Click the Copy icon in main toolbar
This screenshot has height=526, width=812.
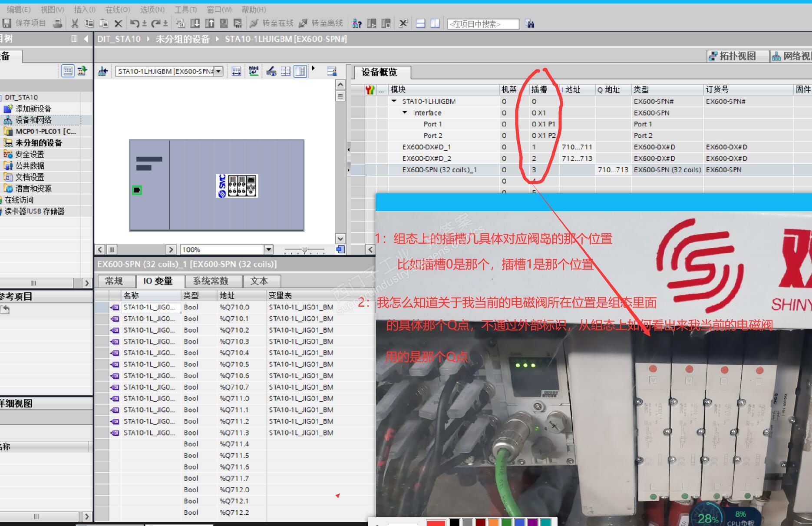tap(89, 23)
